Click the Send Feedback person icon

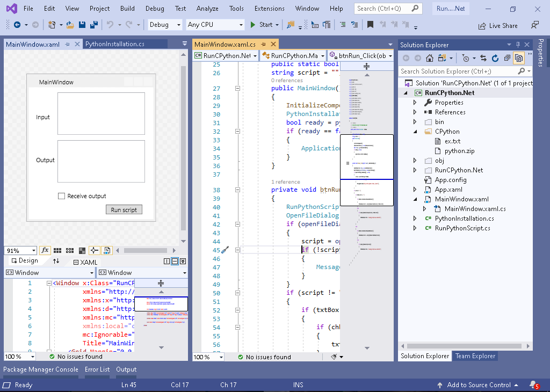535,25
